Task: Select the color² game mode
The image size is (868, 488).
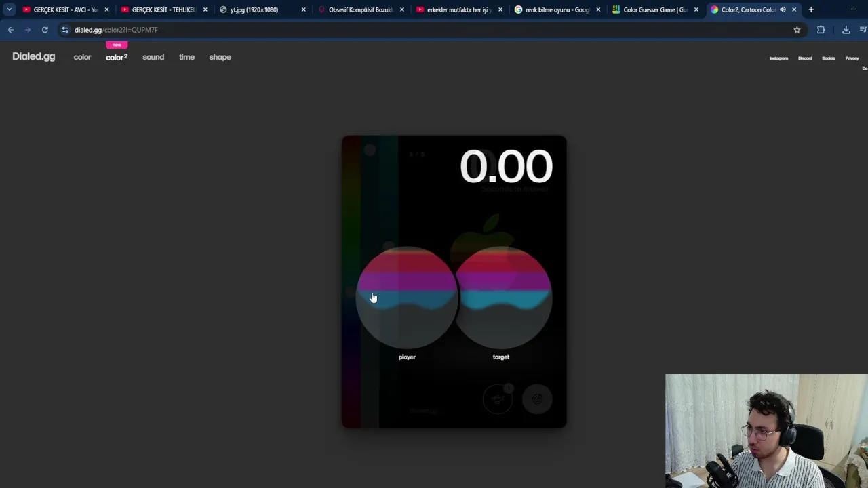Action: click(x=117, y=57)
